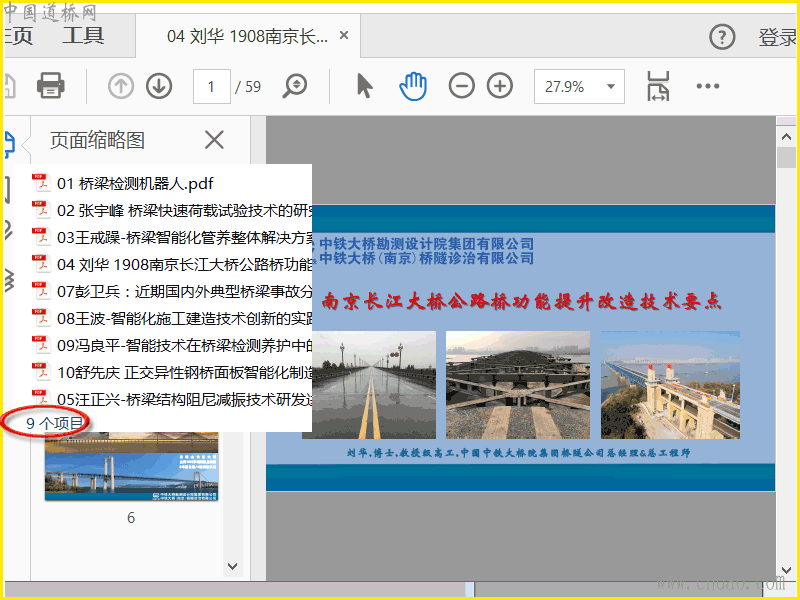Select the 04 刘华 1908南京长 document tab

(247, 36)
